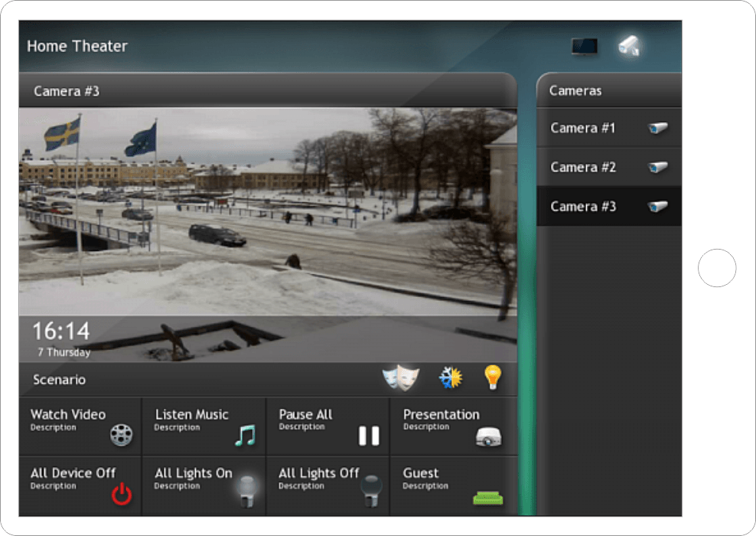Select the theater masks scenario icon
Image resolution: width=756 pixels, height=536 pixels.
coord(401,378)
